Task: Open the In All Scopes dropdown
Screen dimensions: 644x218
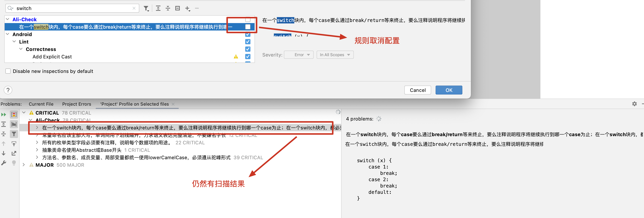Action: 335,54
